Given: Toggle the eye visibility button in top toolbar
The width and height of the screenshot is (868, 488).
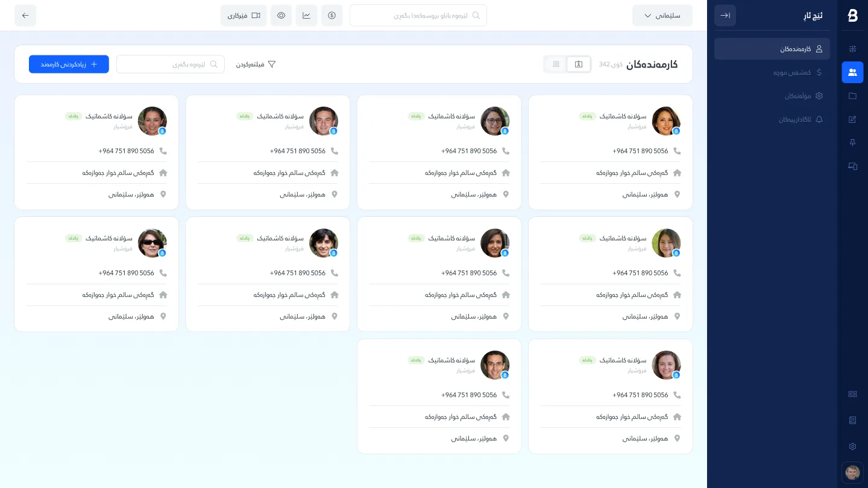Looking at the screenshot, I should coord(281,16).
